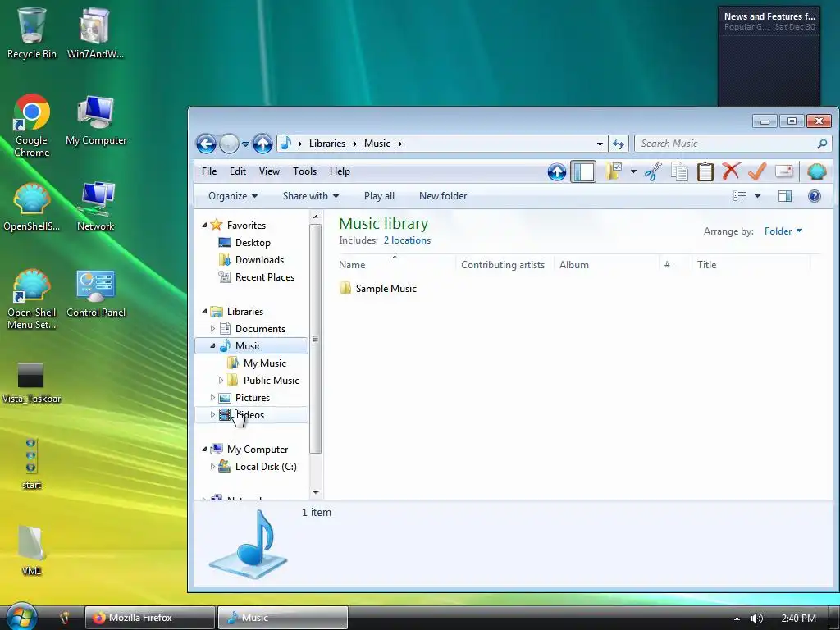Toggle the preview pane button
The height and width of the screenshot is (630, 840).
[x=785, y=196]
